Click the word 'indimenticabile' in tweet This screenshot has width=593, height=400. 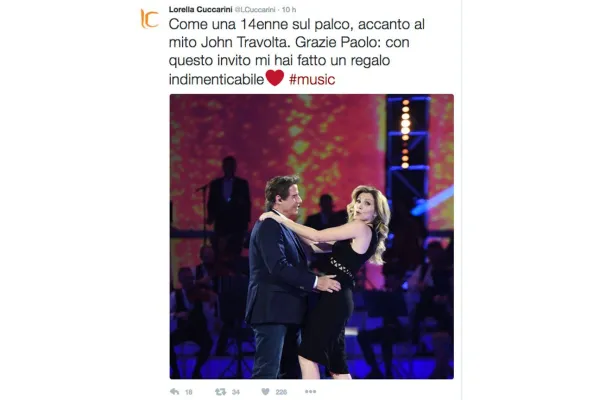[216, 79]
